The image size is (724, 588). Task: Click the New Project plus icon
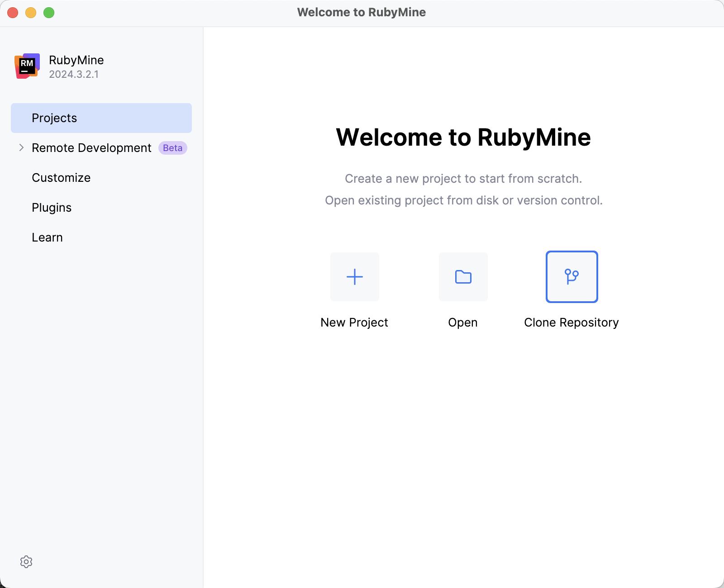coord(354,277)
